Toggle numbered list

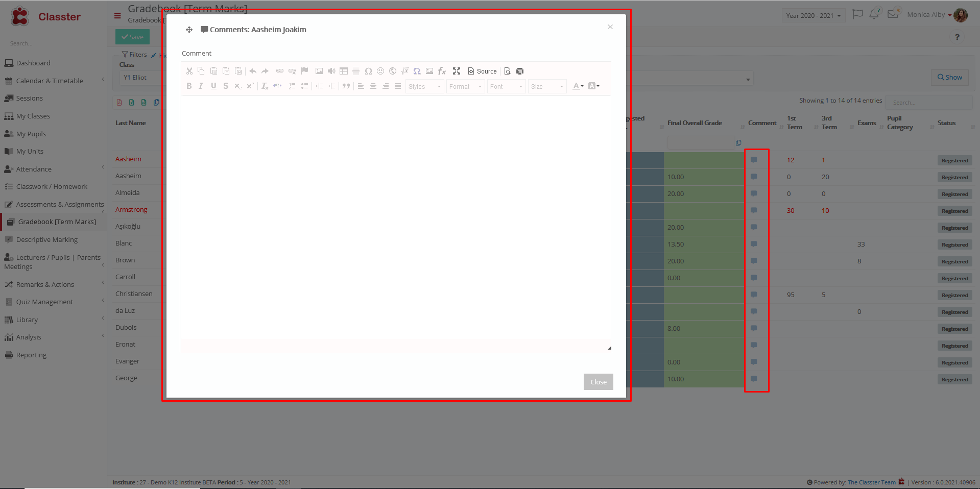click(292, 86)
